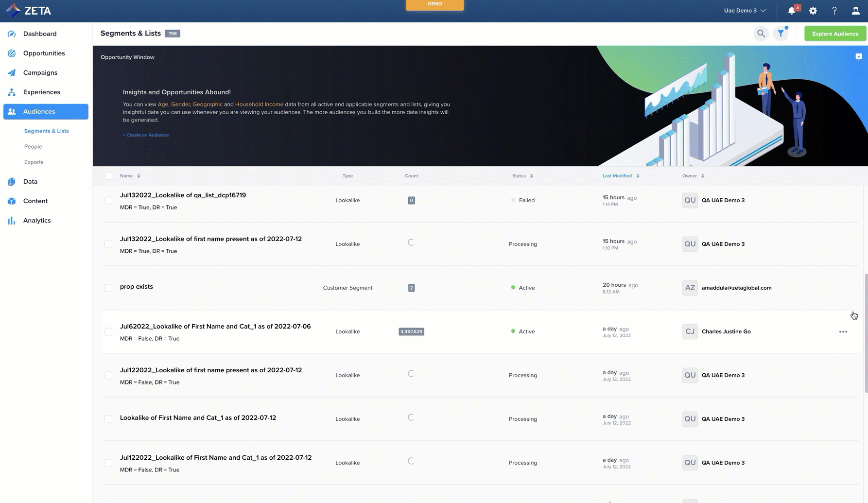Viewport: 868px width, 503px height.
Task: Open the Analytics sidebar section
Action: [x=37, y=220]
